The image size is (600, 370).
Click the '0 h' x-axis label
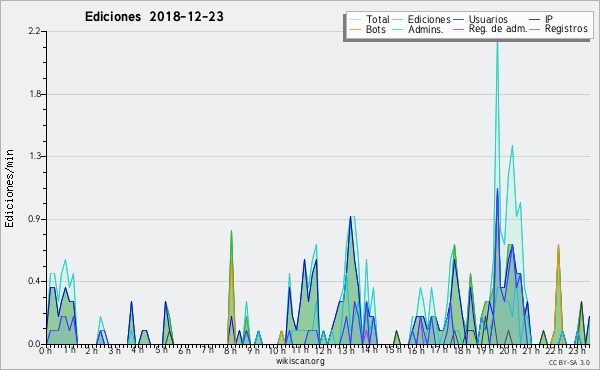point(46,350)
